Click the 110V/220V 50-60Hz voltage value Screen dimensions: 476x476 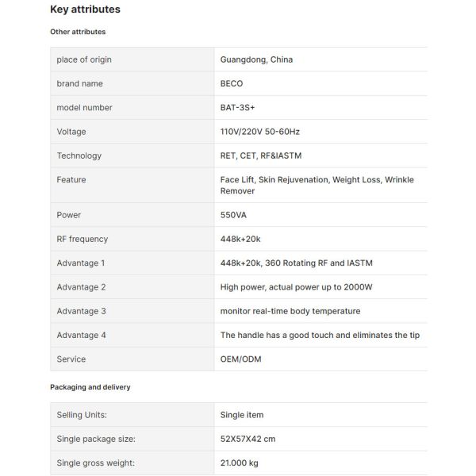[259, 132]
